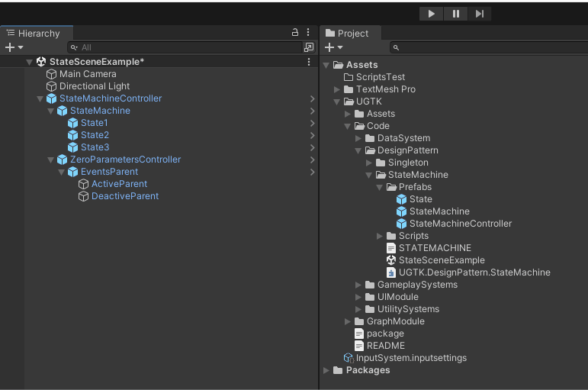This screenshot has width=588, height=390.
Task: Select the StateMachineController prefab asset in Project
Action: click(x=460, y=224)
